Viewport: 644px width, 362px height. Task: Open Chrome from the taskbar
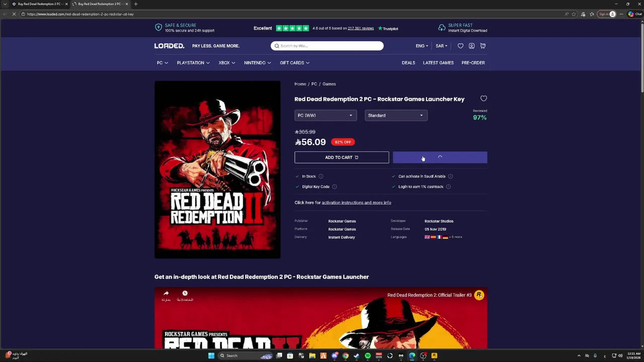346,355
